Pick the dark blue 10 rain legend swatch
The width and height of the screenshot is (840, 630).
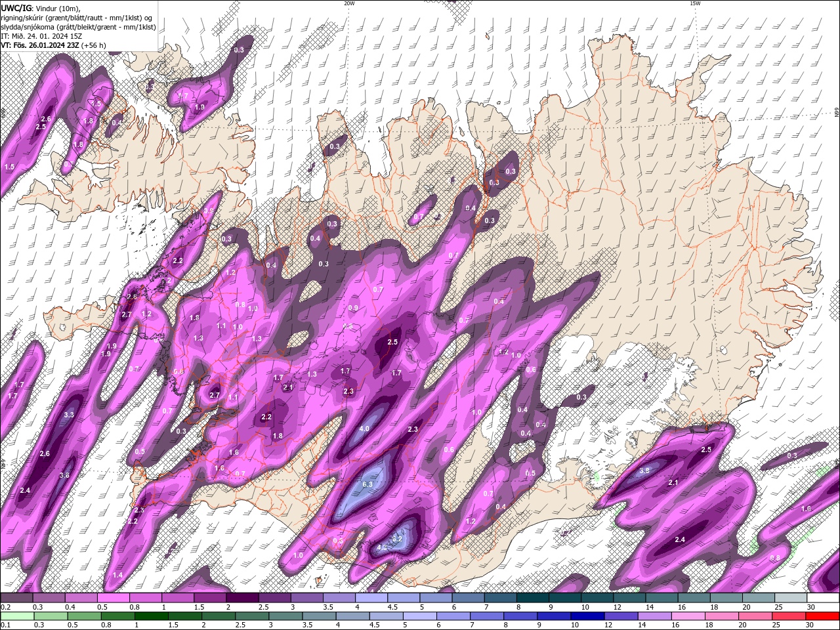tap(588, 616)
